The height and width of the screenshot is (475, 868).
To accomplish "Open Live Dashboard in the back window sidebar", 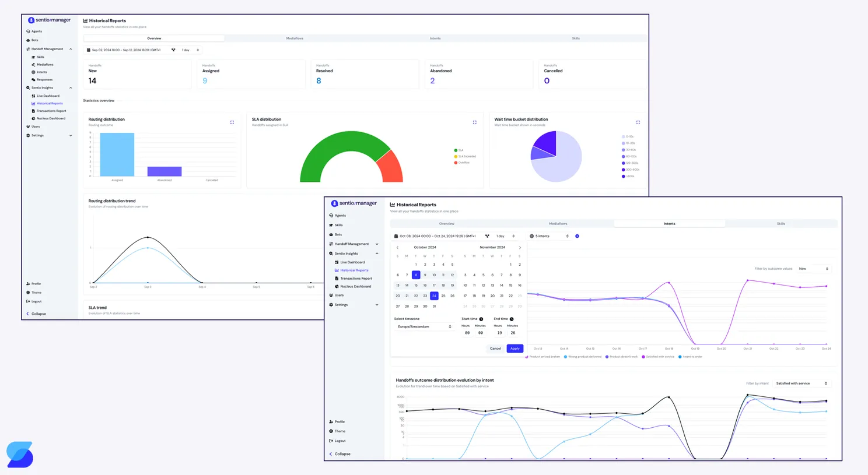I will tap(45, 96).
